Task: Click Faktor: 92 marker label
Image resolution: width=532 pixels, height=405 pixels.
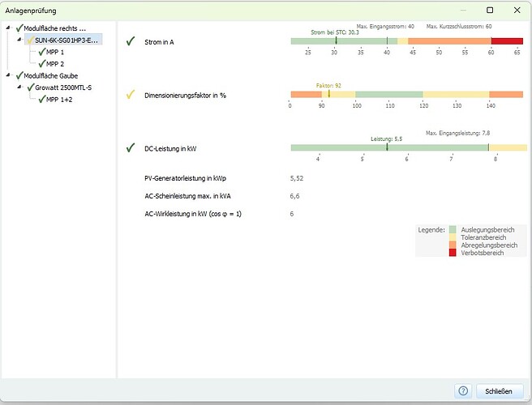Action: click(x=328, y=86)
